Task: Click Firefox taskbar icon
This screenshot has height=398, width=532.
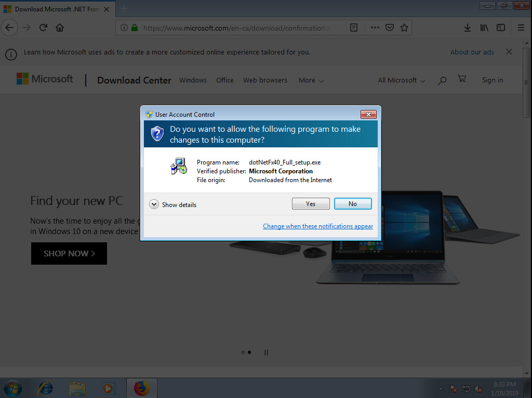Action: [x=142, y=388]
